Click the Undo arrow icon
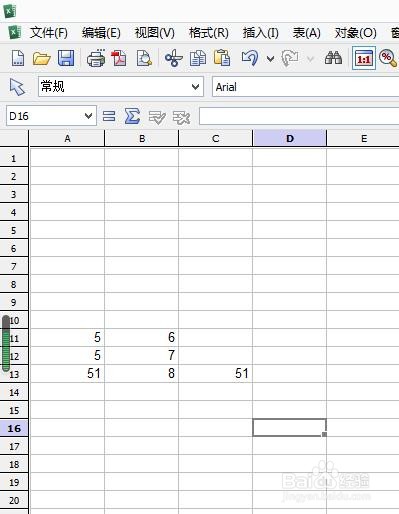The height and width of the screenshot is (514, 399). [250, 58]
